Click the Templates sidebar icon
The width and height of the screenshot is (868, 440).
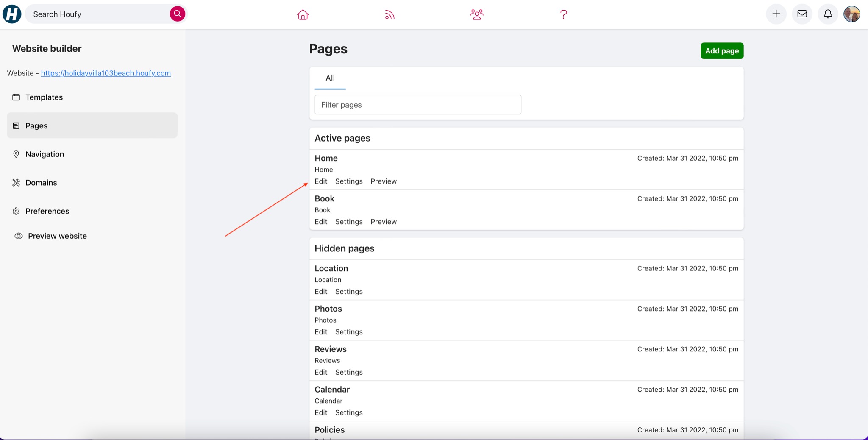16,97
